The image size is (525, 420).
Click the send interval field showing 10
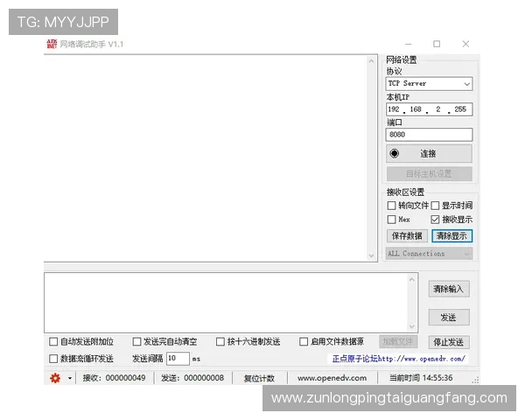click(178, 359)
